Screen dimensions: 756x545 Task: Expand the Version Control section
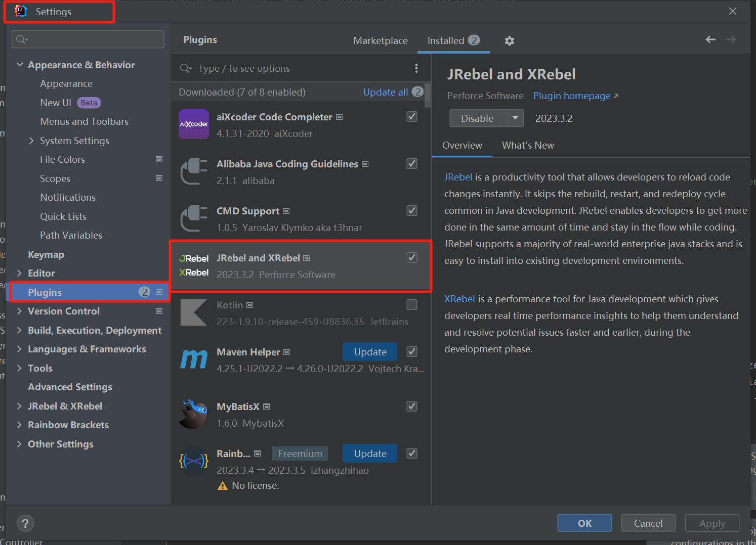[x=20, y=311]
